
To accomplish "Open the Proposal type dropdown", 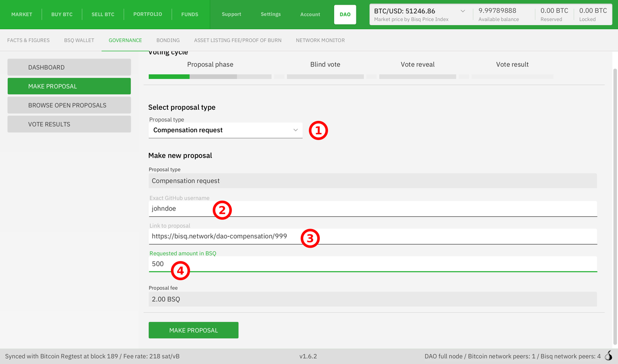I will 225,130.
